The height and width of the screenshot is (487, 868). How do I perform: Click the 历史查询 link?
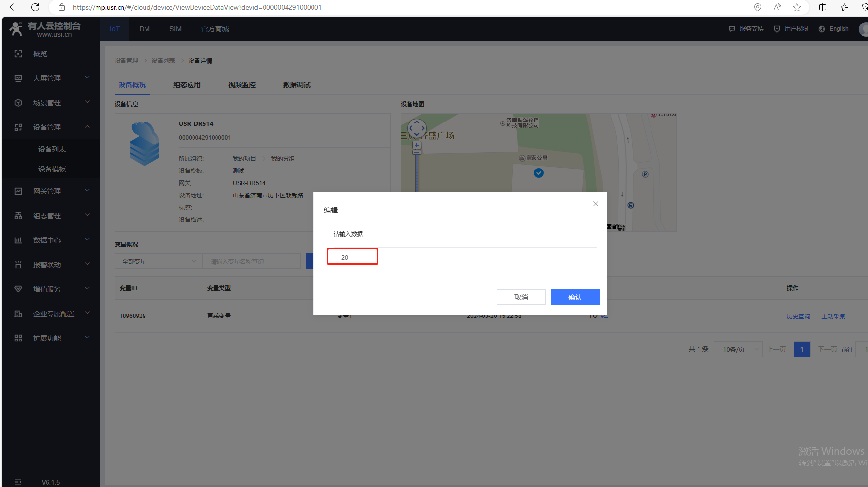[x=798, y=317]
